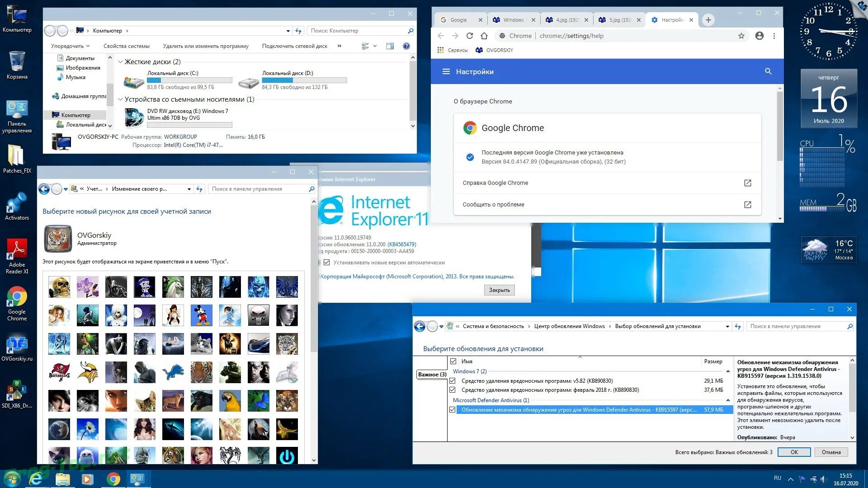Open the Patches_FIX folder icon

17,159
